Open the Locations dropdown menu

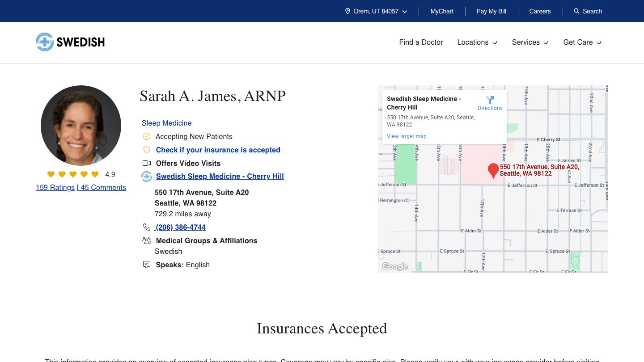(x=477, y=42)
